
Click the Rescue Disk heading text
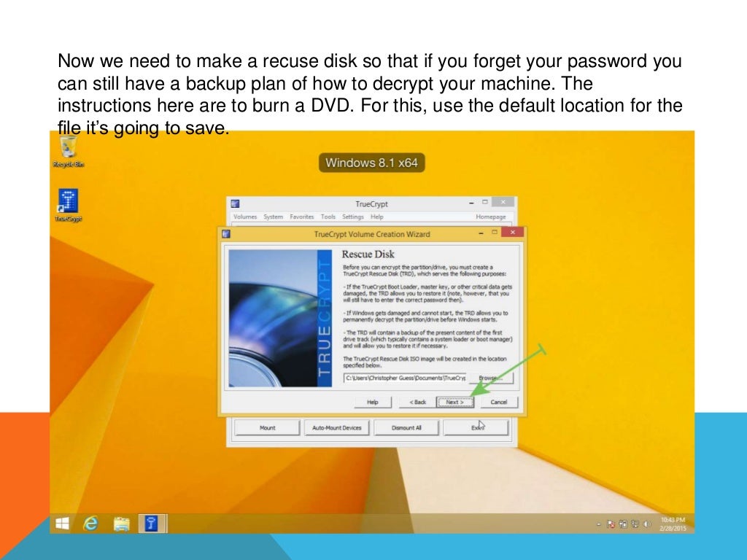pos(368,254)
